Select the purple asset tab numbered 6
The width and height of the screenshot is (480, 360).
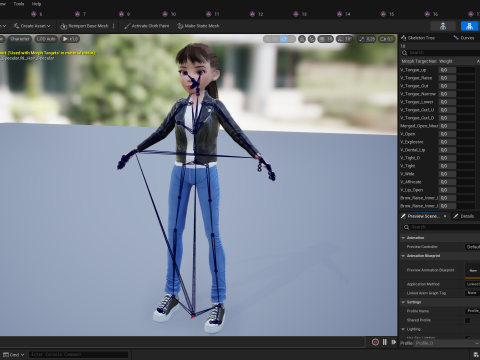coord(37,14)
